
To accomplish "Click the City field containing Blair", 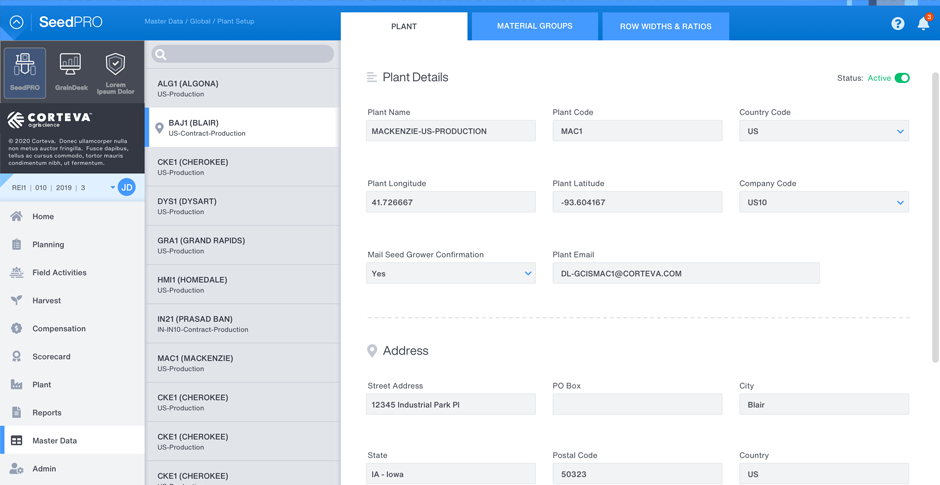I will (x=824, y=405).
